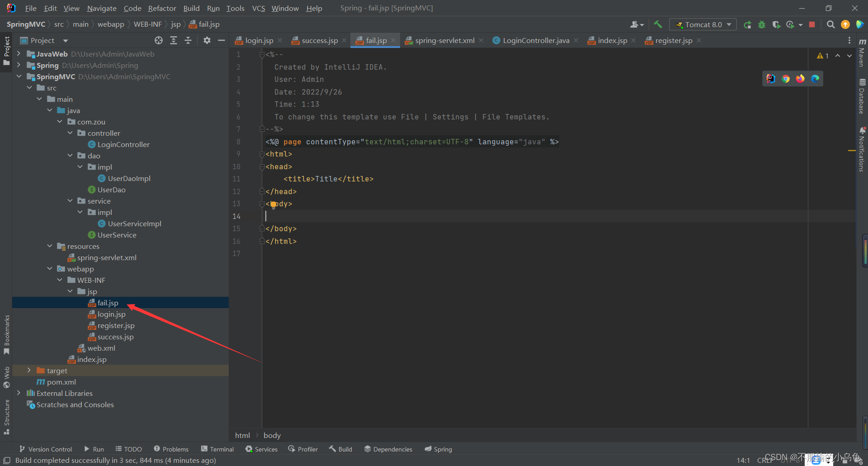
Task: Start debugging with the bug icon
Action: [762, 24]
